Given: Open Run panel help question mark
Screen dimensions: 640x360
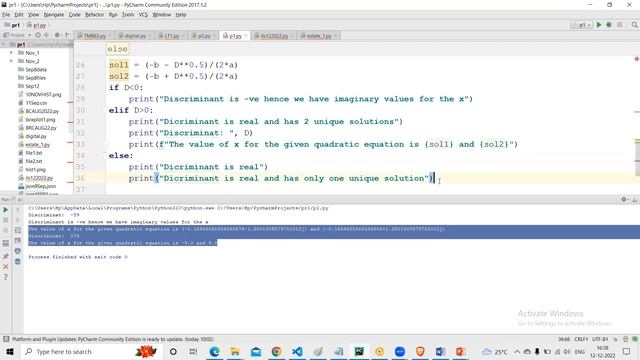Looking at the screenshot, I should (x=5, y=277).
